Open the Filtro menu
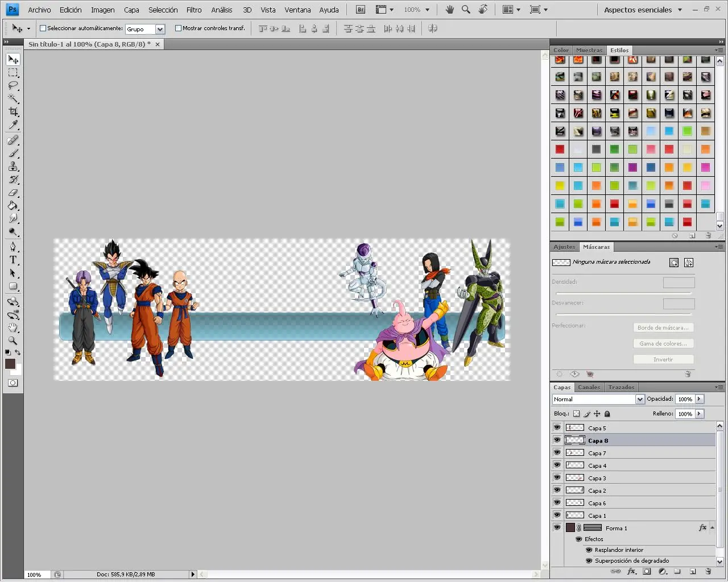728x582 pixels. tap(194, 10)
